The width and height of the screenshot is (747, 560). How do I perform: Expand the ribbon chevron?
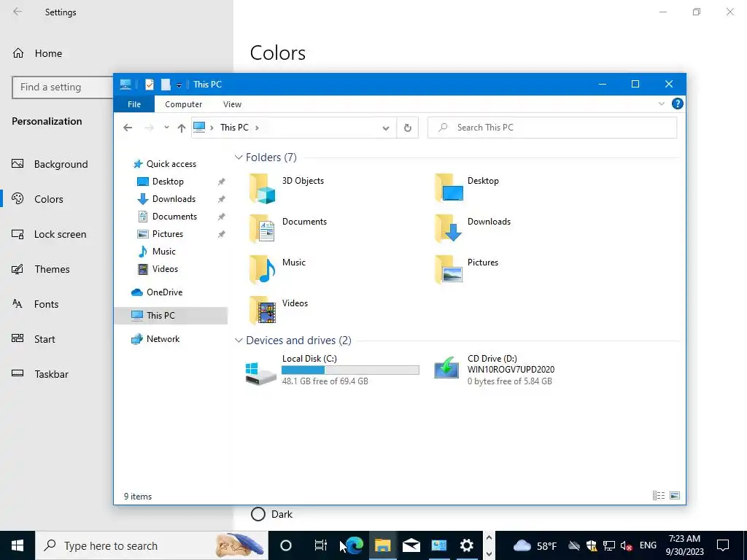pyautogui.click(x=661, y=104)
